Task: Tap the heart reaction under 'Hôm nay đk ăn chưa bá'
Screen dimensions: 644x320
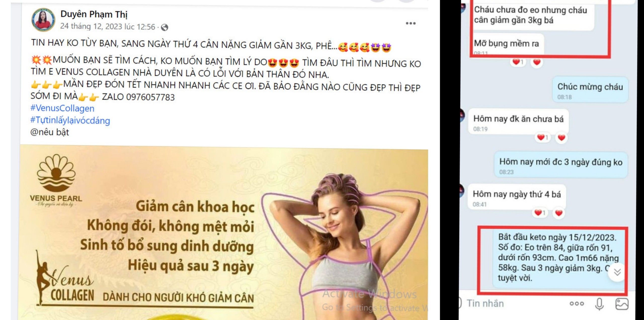Action: tap(561, 138)
